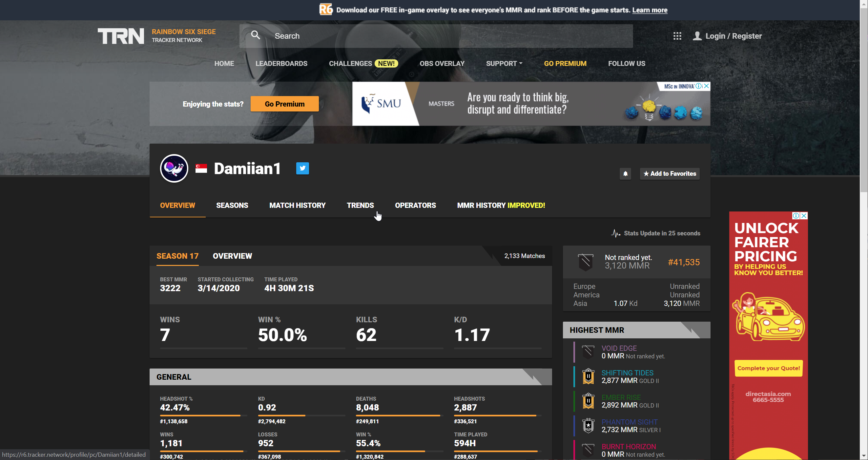Open the Twitter icon beside Damiian1
This screenshot has height=460, width=868.
click(x=302, y=169)
